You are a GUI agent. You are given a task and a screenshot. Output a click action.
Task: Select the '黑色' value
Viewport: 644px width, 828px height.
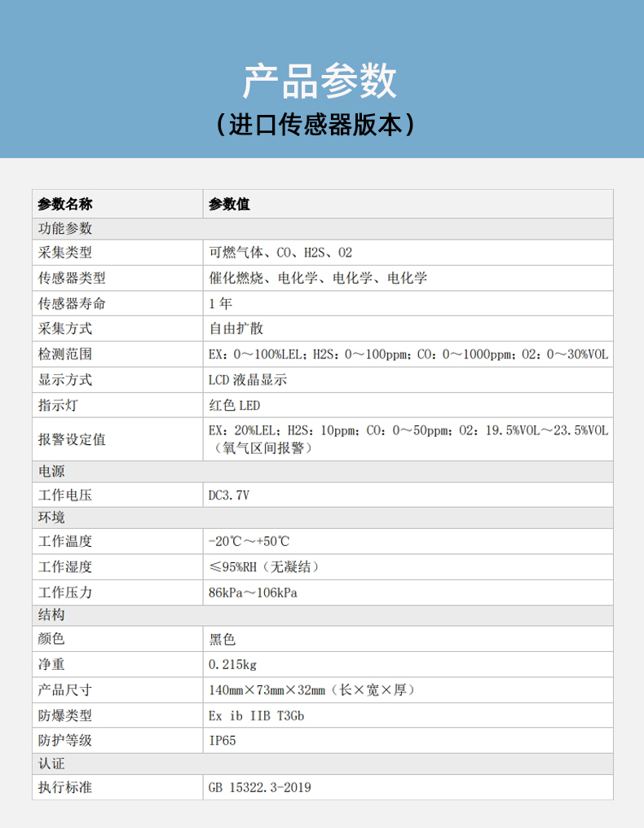(x=222, y=639)
